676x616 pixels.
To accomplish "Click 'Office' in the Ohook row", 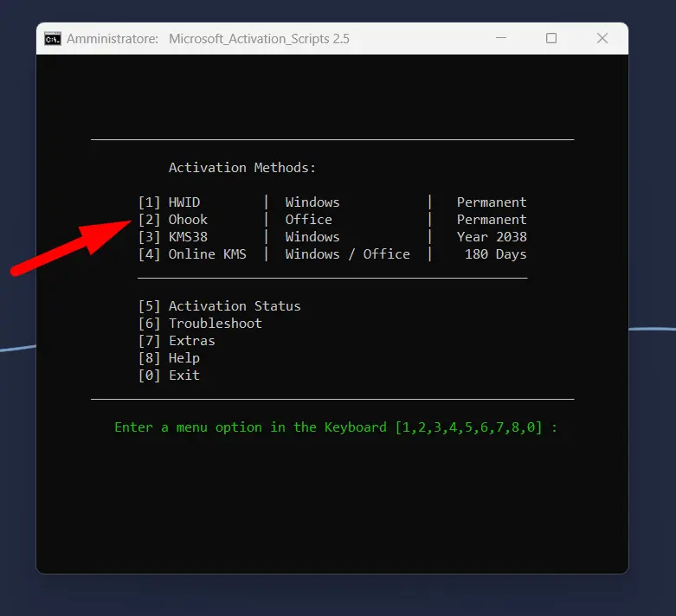I will coord(309,220).
